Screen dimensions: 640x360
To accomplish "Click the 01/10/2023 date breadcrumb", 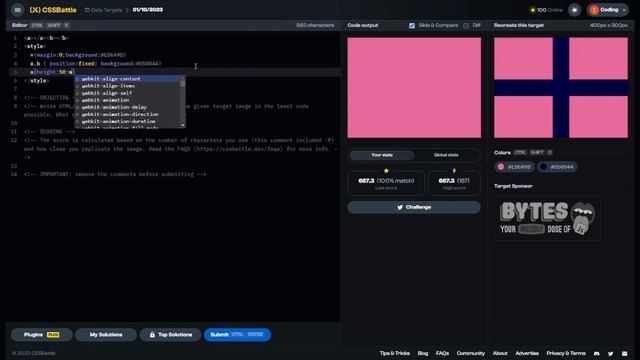I will pyautogui.click(x=147, y=10).
